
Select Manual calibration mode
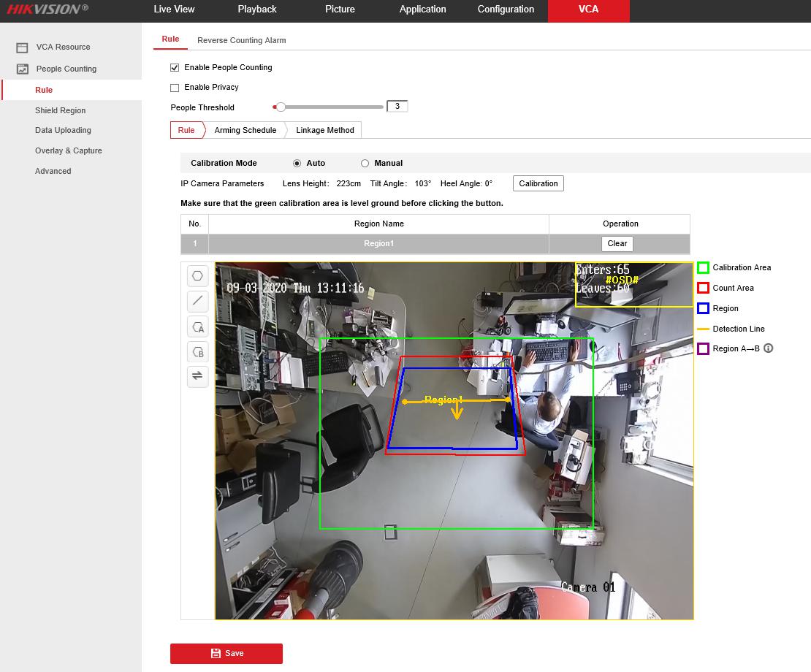click(x=365, y=164)
